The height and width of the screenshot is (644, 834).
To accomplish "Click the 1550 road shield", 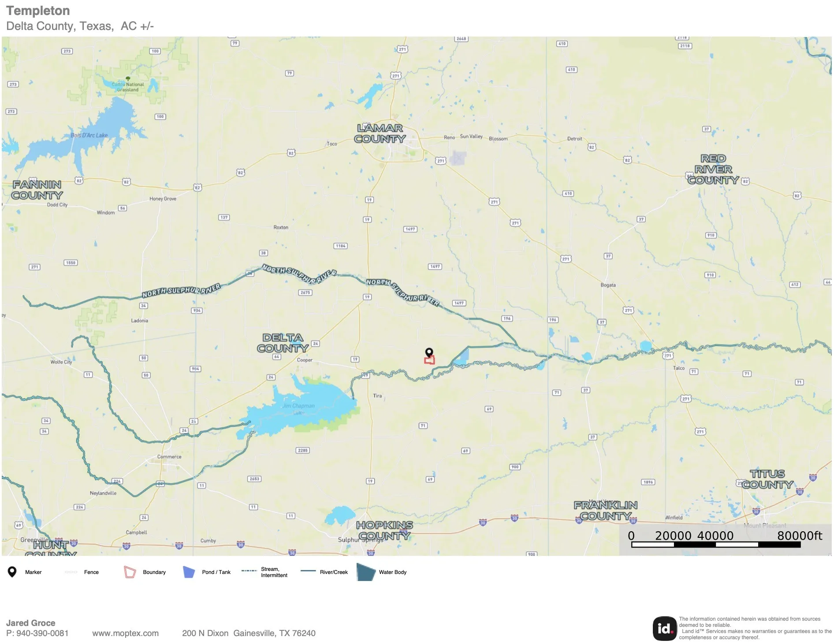I will (x=71, y=263).
